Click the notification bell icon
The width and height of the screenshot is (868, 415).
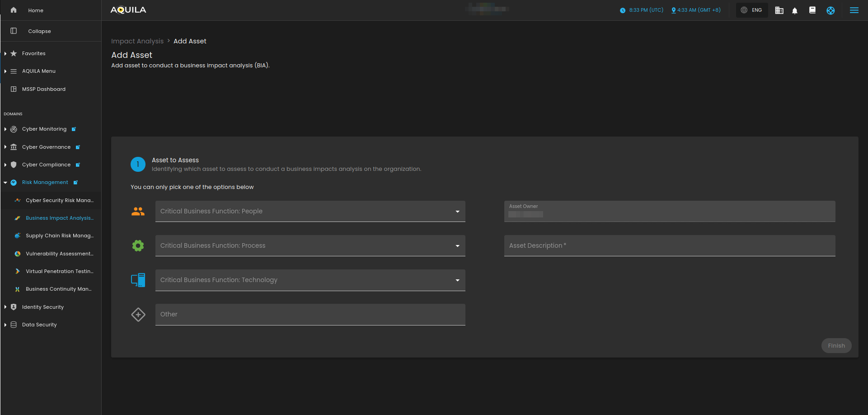(795, 10)
